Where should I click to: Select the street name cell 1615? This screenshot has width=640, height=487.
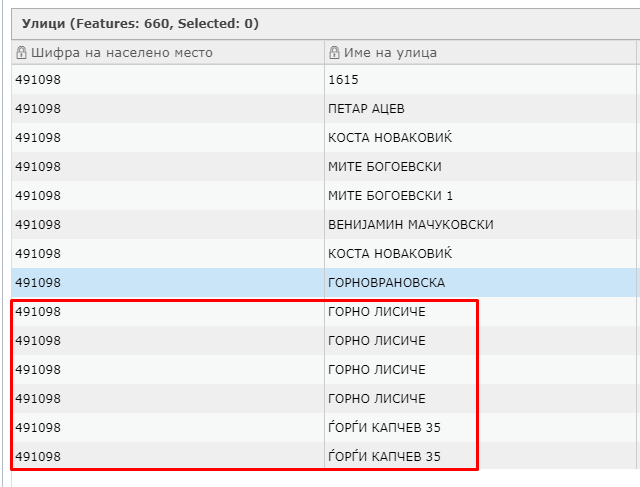coord(343,80)
